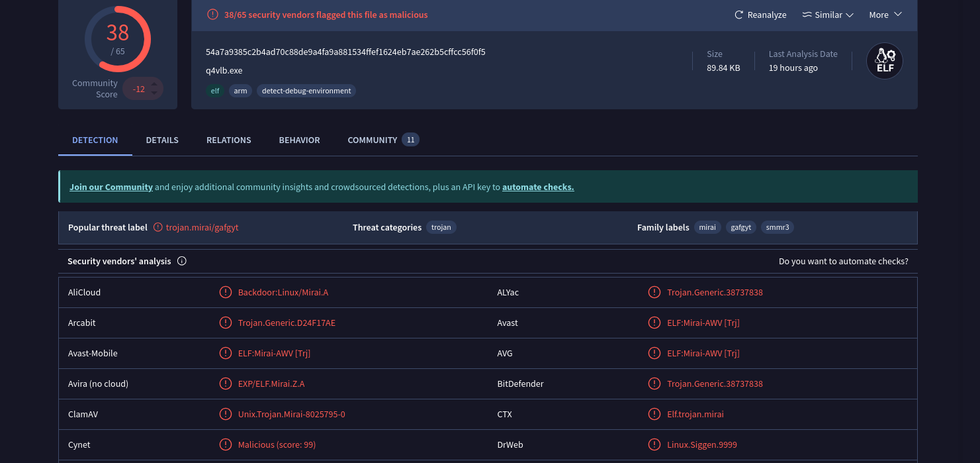Click the automate checks link
Viewport: 980px width, 463px height.
click(538, 187)
